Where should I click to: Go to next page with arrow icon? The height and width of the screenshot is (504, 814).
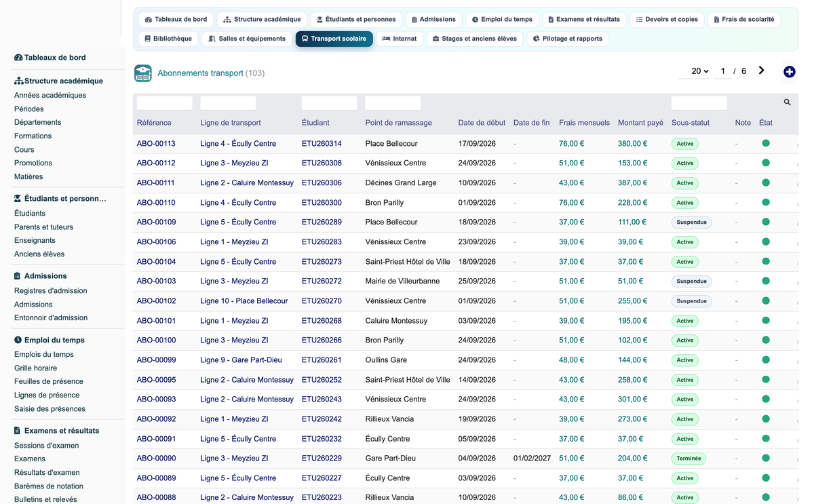tap(762, 71)
